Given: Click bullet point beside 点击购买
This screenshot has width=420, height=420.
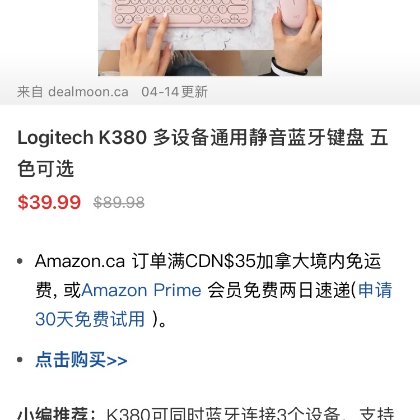Looking at the screenshot, I should (20, 360).
